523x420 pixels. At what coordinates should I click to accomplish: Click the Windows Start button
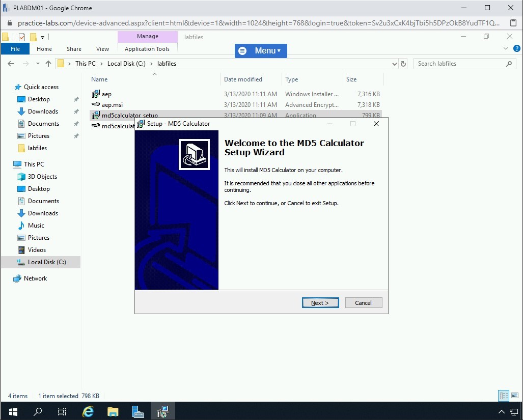[13, 411]
